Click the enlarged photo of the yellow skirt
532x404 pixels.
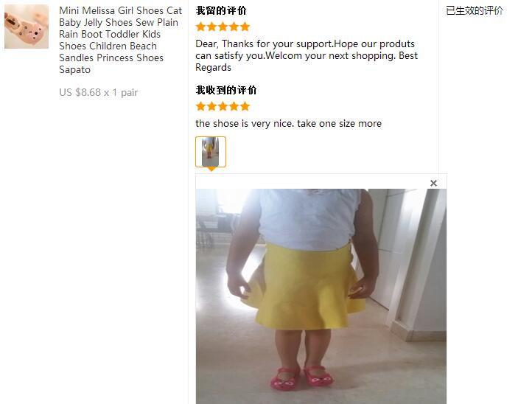(x=321, y=296)
